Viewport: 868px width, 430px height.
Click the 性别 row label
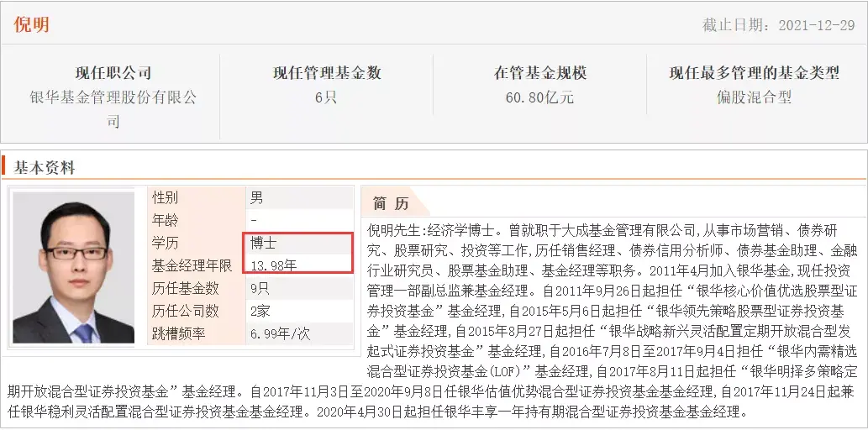pos(165,197)
